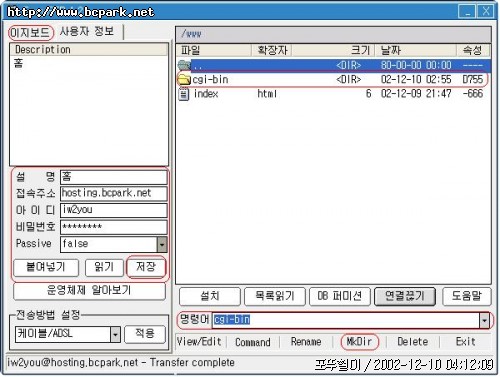Switch to the 사용자 정보 tab
This screenshot has width=500, height=377.
click(x=87, y=32)
